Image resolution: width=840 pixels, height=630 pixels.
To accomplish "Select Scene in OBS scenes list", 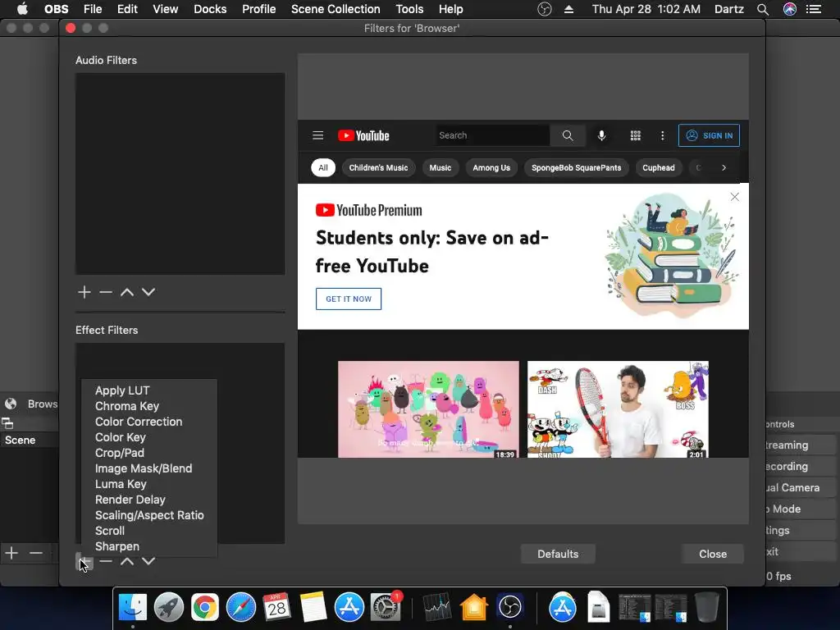I will click(30, 440).
